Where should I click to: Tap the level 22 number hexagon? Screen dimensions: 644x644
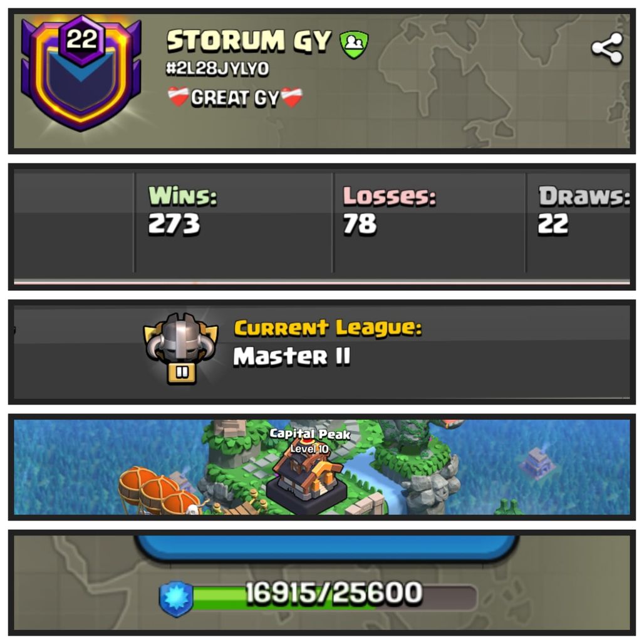point(81,40)
